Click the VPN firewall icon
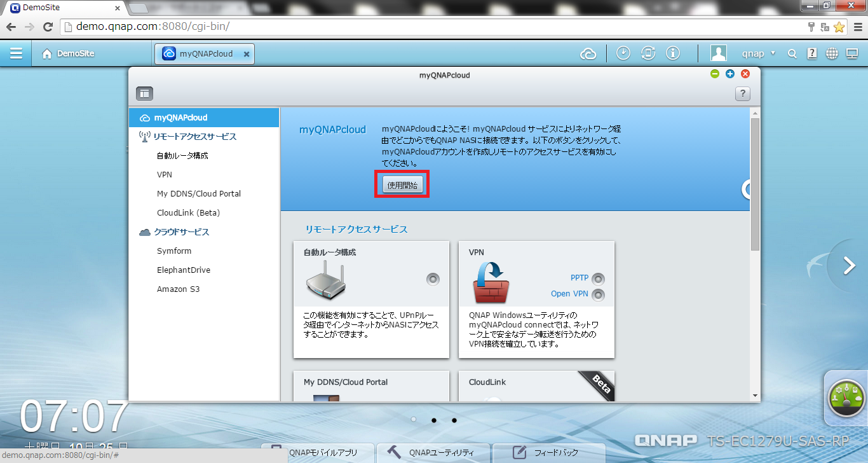This screenshot has width=868, height=463. coord(491,282)
